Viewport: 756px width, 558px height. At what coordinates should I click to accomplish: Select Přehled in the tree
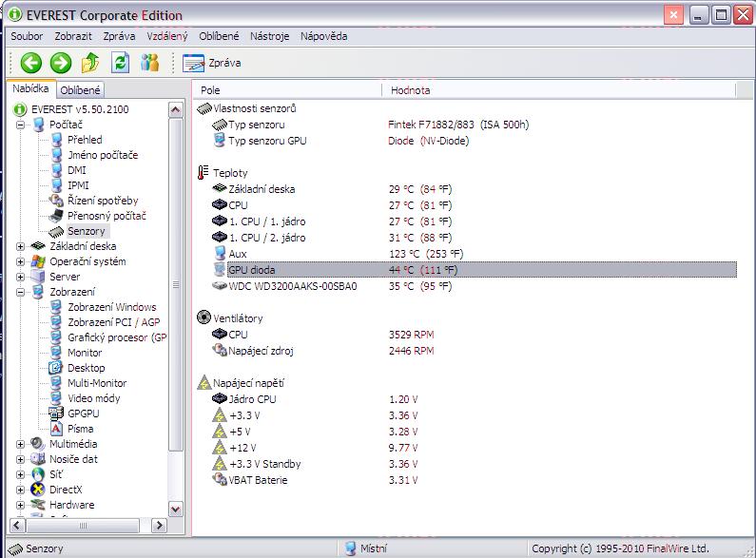(85, 140)
